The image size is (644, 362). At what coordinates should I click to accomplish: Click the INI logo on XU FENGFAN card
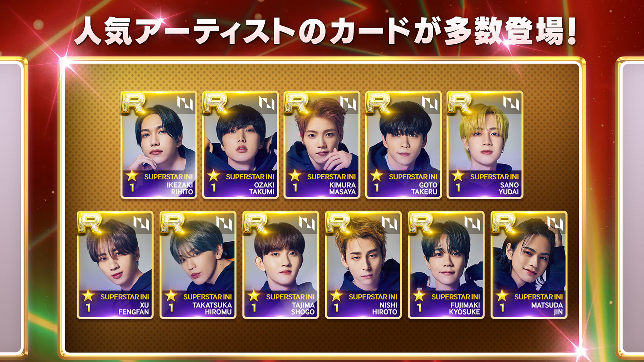[141, 223]
